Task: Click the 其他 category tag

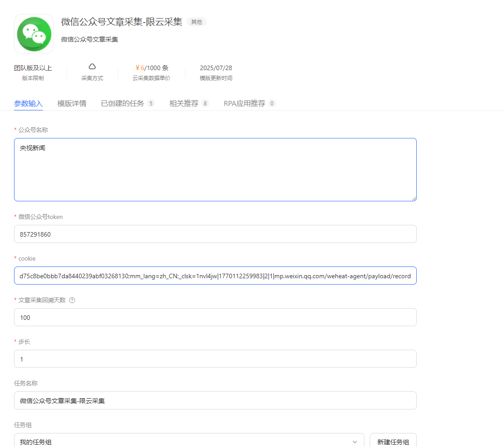Action: tap(196, 22)
